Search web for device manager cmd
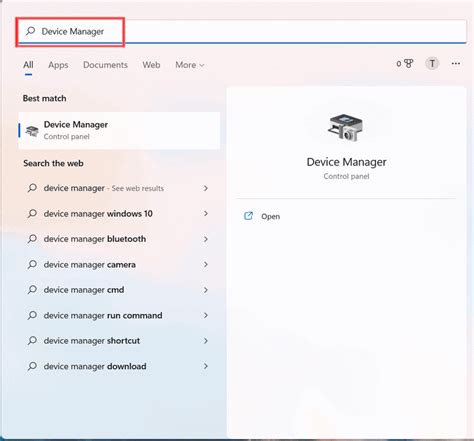This screenshot has width=474, height=441. coord(118,290)
